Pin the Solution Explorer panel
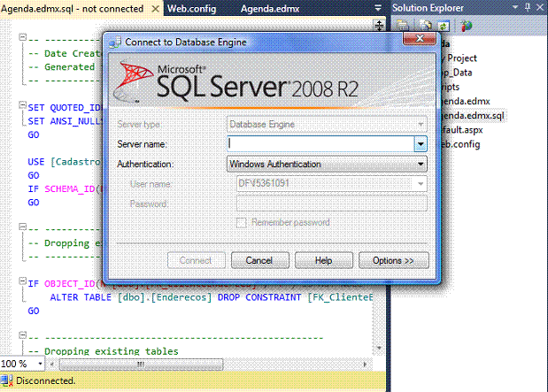 (x=528, y=7)
